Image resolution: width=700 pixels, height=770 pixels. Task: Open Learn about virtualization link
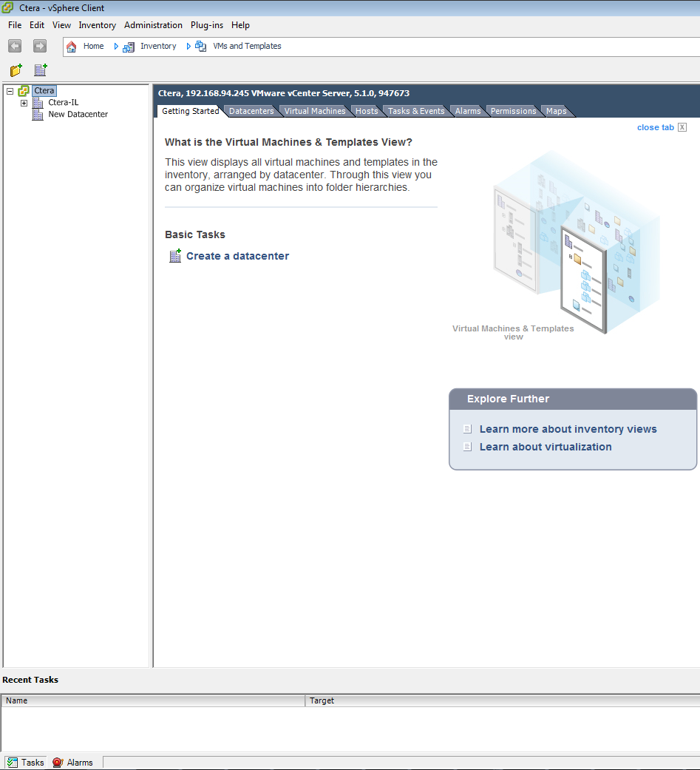click(546, 447)
